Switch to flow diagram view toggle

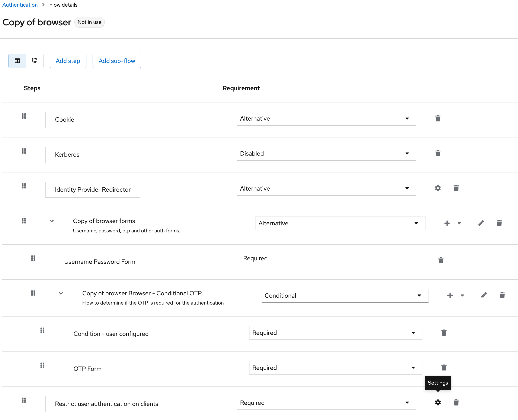click(35, 61)
